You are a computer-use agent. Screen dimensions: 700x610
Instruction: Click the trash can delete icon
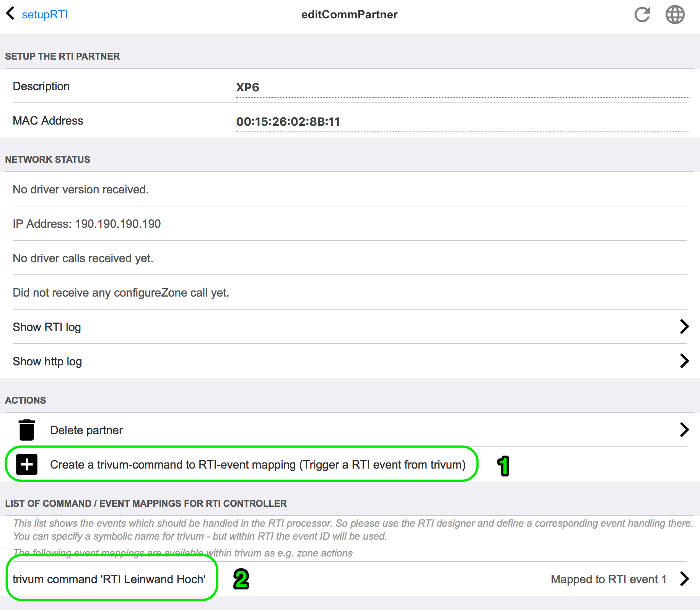point(27,430)
